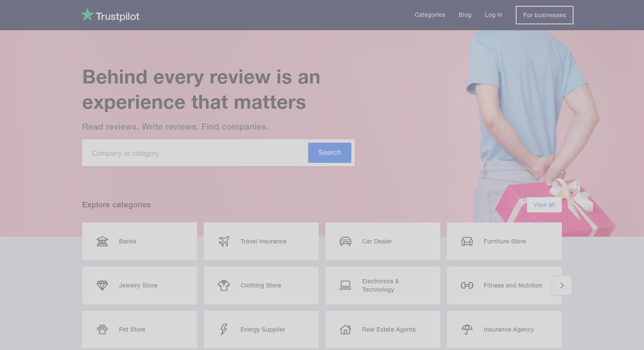Click the Travel Insurance airplane icon
This screenshot has width=644, height=350.
click(x=224, y=241)
